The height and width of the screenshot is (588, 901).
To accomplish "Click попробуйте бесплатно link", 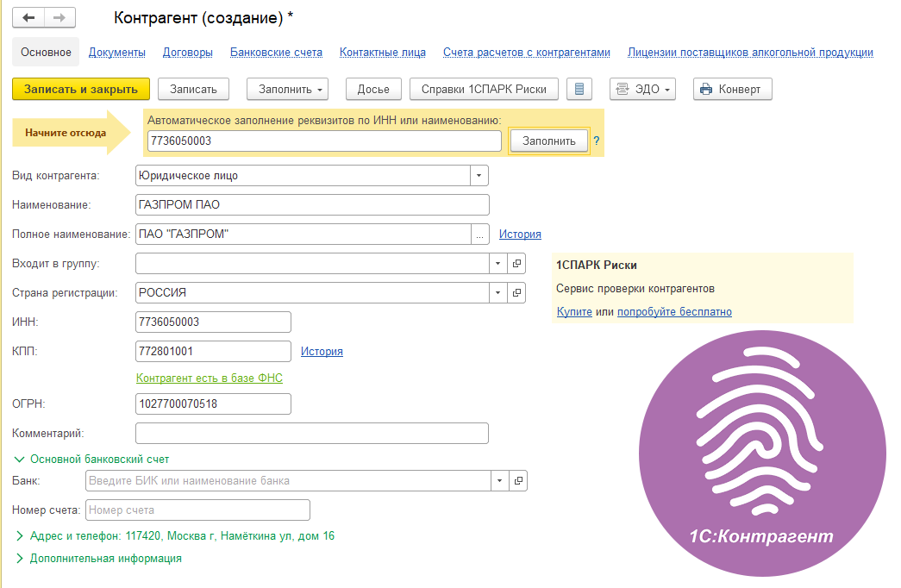I will click(674, 311).
